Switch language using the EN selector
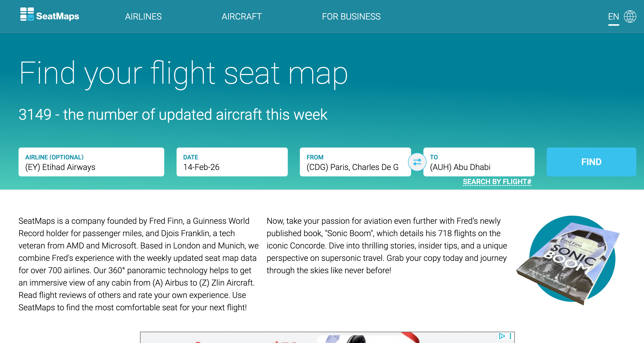The width and height of the screenshot is (644, 343). click(614, 16)
